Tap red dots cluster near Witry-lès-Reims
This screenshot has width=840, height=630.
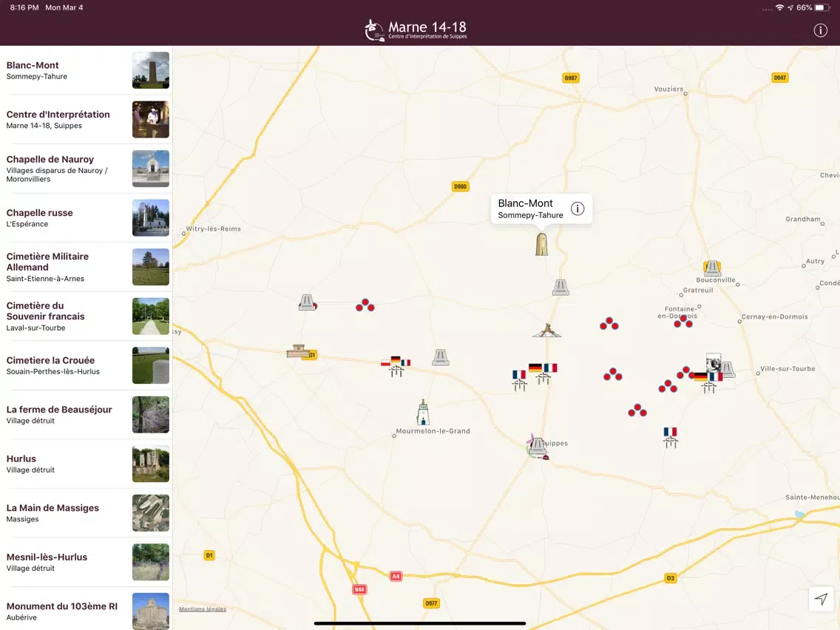[x=365, y=305]
